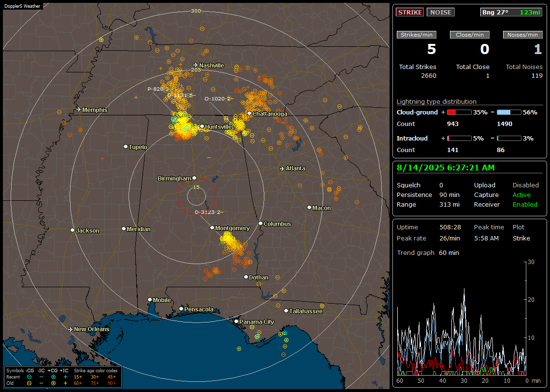The image size is (550, 392).
Task: Click the strike rate trend graph
Action: (x=462, y=318)
